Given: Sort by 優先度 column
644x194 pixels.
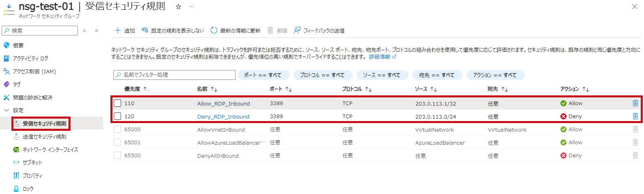Looking at the screenshot, I should point(137,89).
